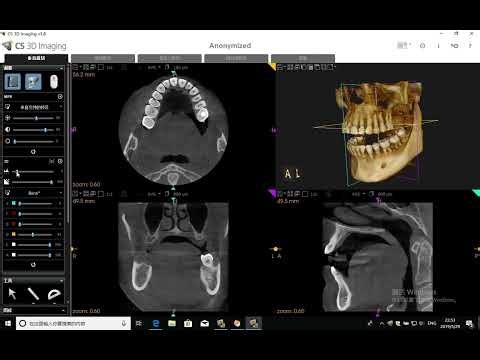Open the notification center icon
Screen dimensions: 480x360
click(469, 323)
